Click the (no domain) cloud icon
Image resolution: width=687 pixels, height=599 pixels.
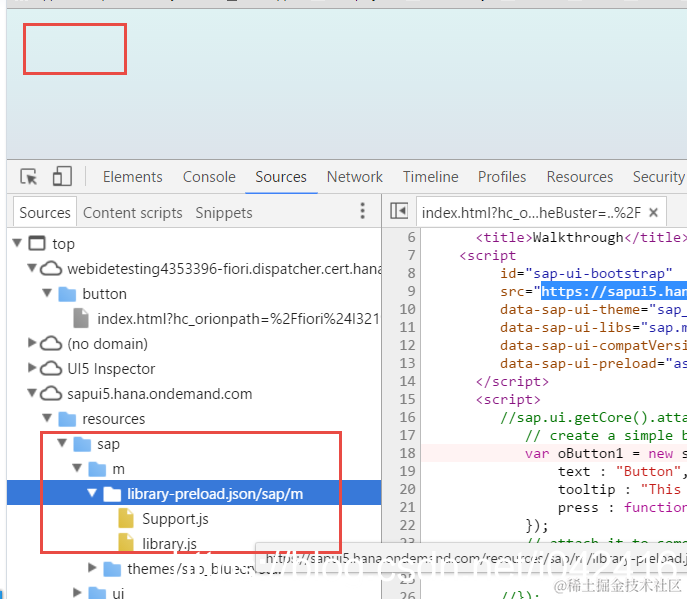(x=51, y=344)
